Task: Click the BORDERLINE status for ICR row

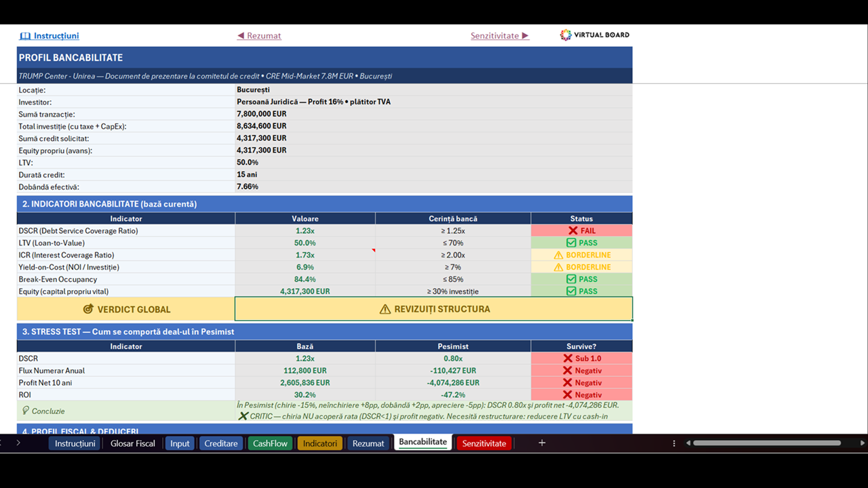Action: point(582,256)
